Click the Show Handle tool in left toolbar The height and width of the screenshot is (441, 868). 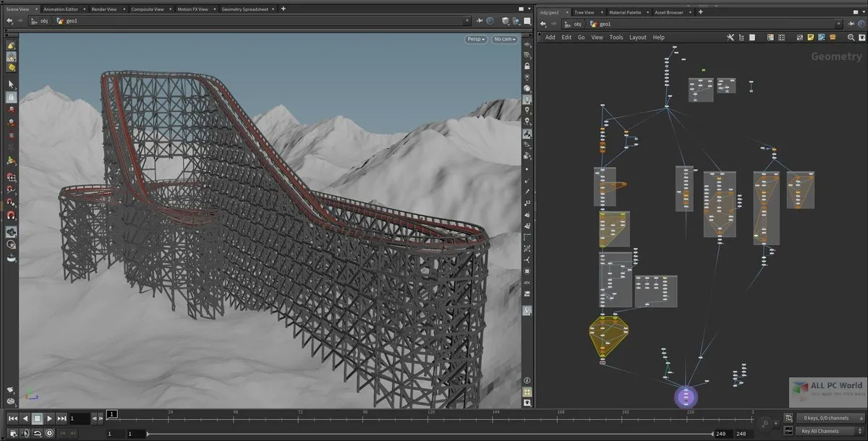point(11,162)
